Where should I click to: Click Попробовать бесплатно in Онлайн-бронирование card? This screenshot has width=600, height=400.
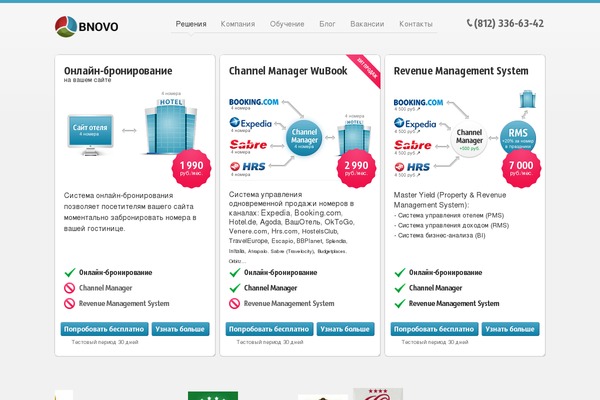(x=104, y=329)
